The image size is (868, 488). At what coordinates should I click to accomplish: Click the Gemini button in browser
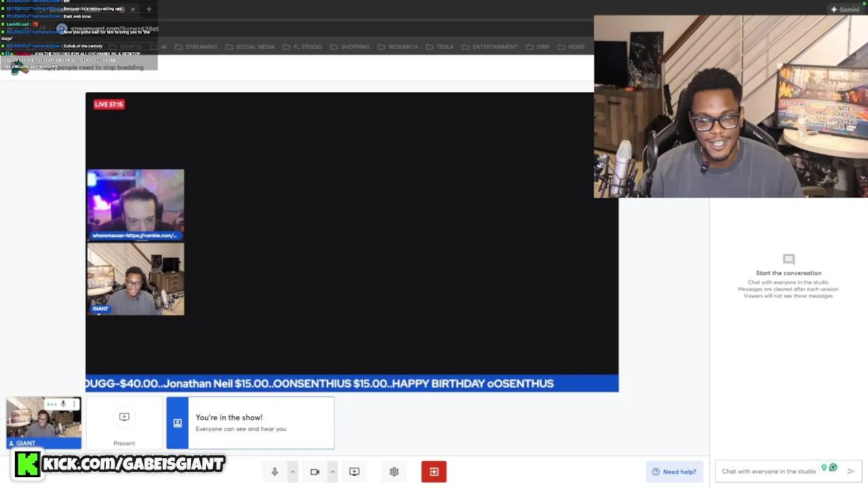click(845, 9)
